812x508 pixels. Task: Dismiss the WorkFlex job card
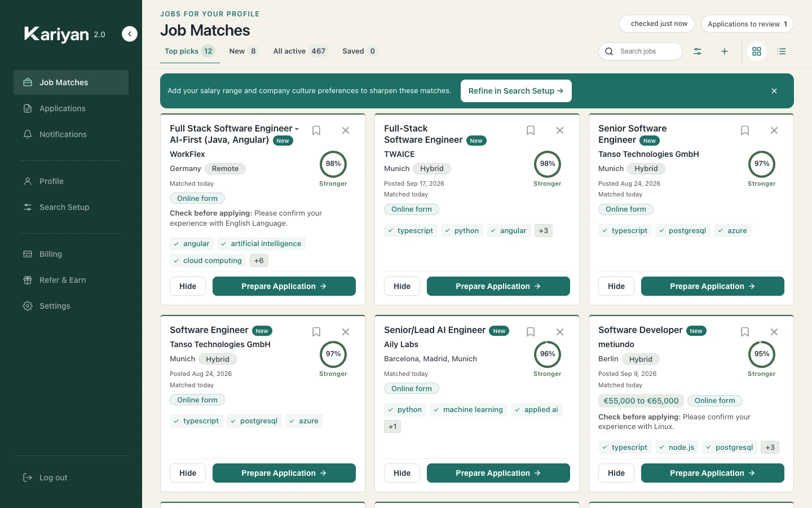tap(346, 130)
